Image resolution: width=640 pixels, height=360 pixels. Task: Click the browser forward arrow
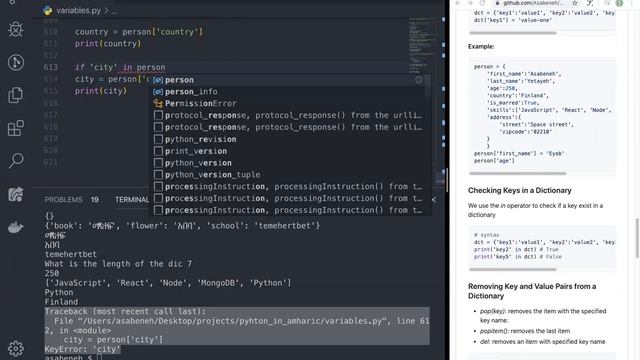(x=470, y=3)
